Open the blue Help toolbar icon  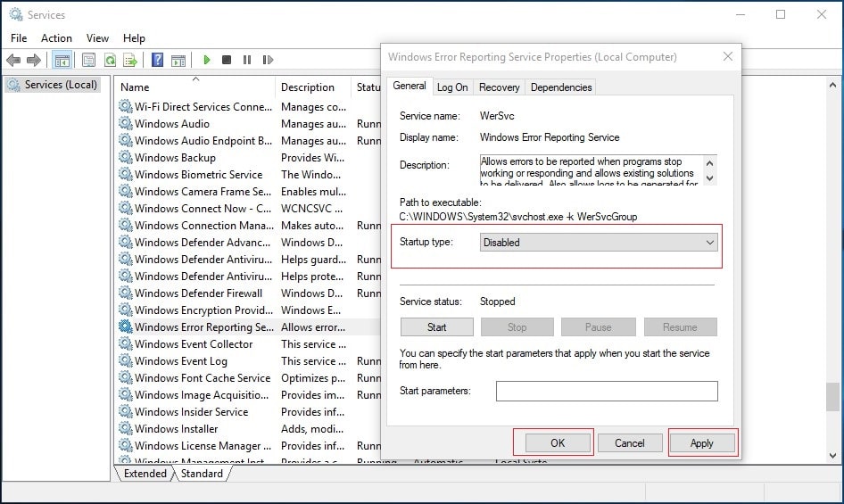coord(157,60)
